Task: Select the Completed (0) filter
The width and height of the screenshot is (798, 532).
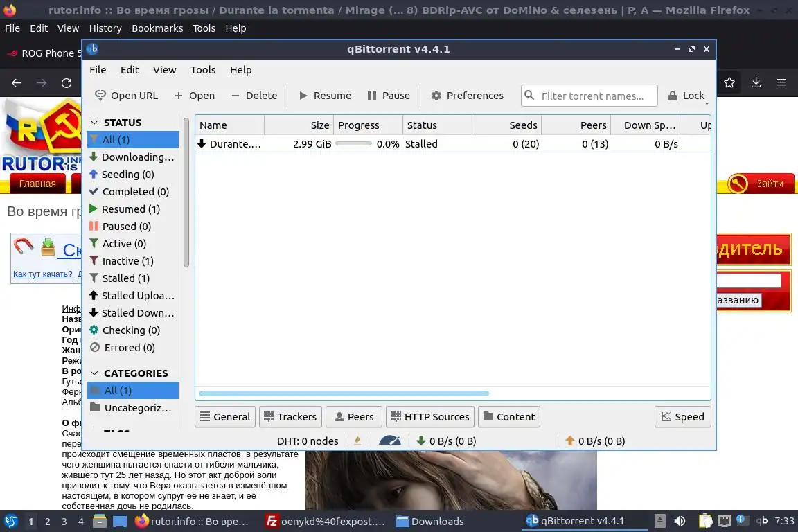Action: click(133, 191)
